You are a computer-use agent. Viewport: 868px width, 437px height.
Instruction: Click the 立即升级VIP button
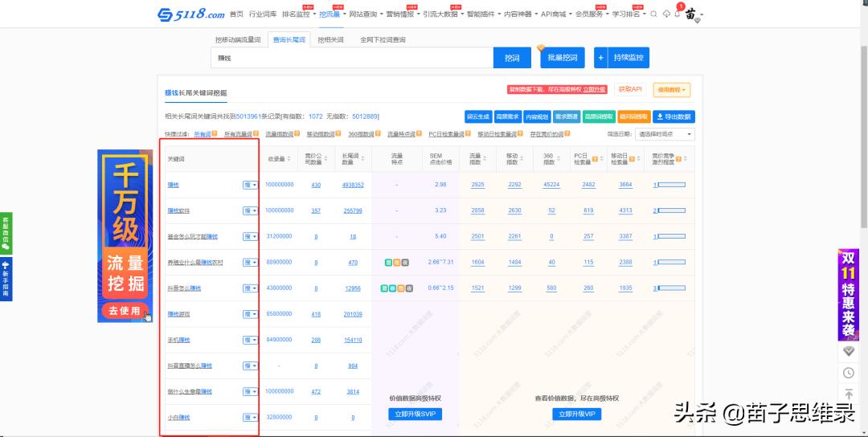point(577,414)
